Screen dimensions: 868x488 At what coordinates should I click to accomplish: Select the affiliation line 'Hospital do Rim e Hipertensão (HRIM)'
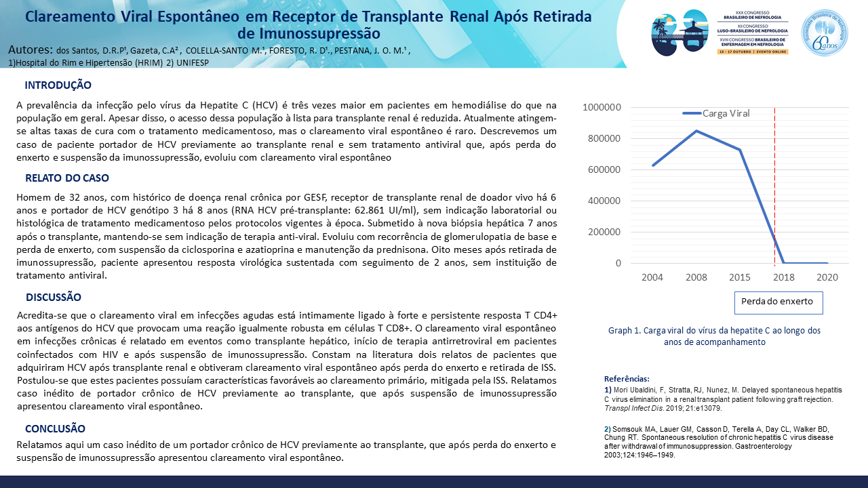[x=90, y=62]
